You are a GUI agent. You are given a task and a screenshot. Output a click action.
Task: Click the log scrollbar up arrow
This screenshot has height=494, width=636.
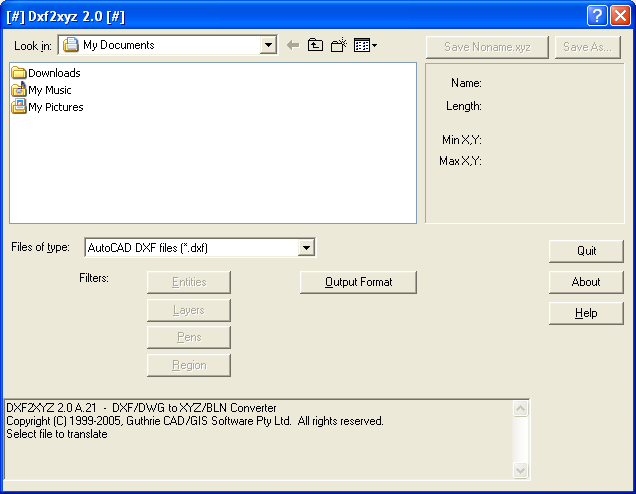tap(520, 408)
